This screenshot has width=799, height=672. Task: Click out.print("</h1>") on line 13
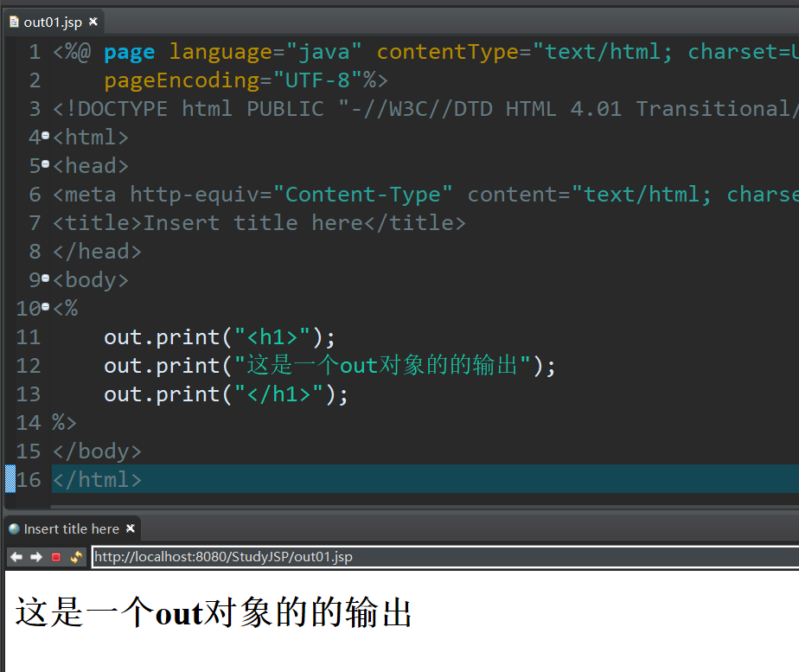(227, 394)
